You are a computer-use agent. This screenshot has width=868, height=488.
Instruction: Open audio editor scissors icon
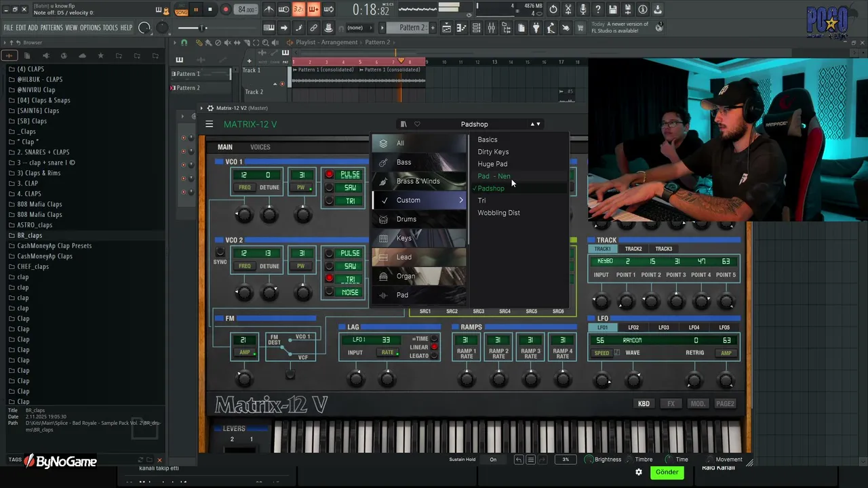pyautogui.click(x=568, y=9)
